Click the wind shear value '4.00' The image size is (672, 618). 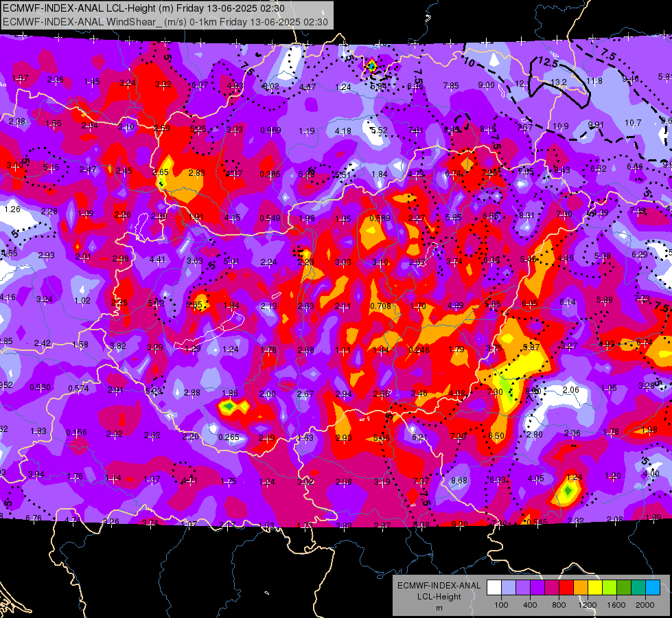point(651,473)
